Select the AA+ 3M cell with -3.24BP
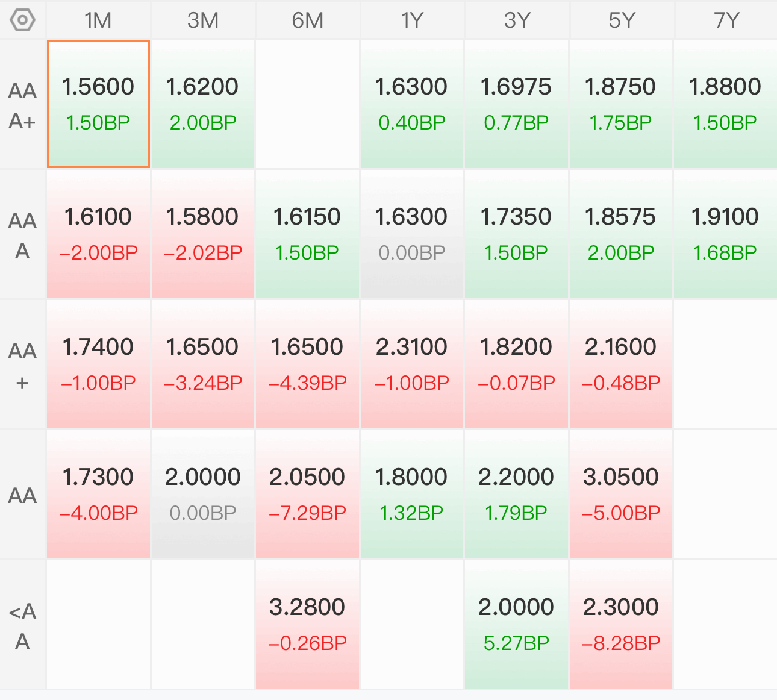 [203, 364]
